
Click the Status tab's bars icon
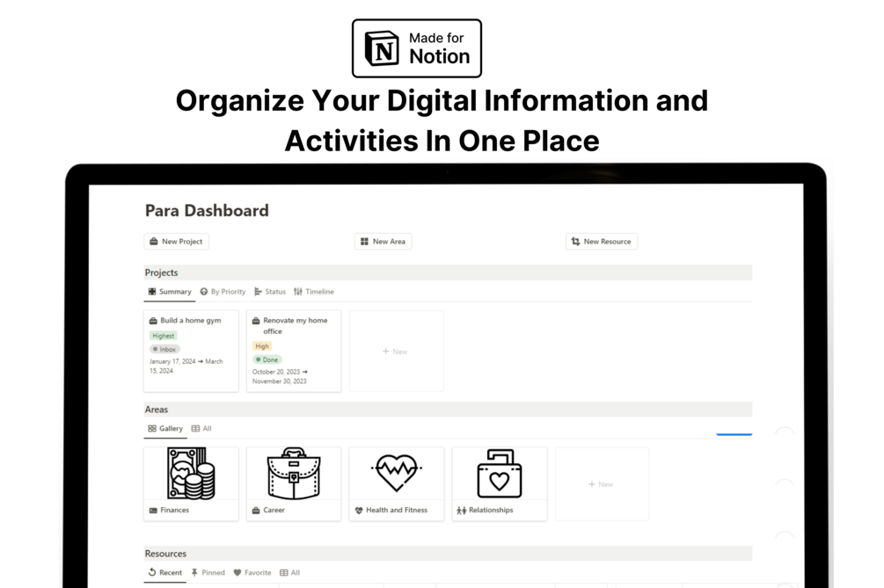tap(259, 292)
